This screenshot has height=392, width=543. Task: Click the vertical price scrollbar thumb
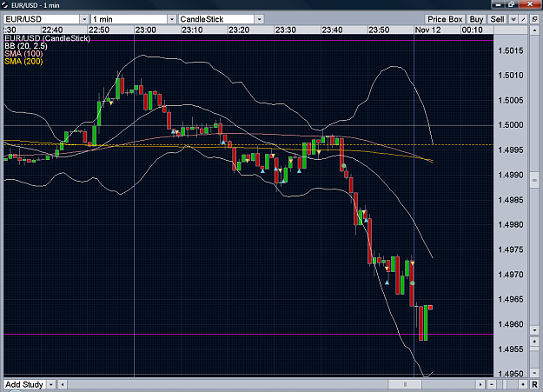point(534,180)
